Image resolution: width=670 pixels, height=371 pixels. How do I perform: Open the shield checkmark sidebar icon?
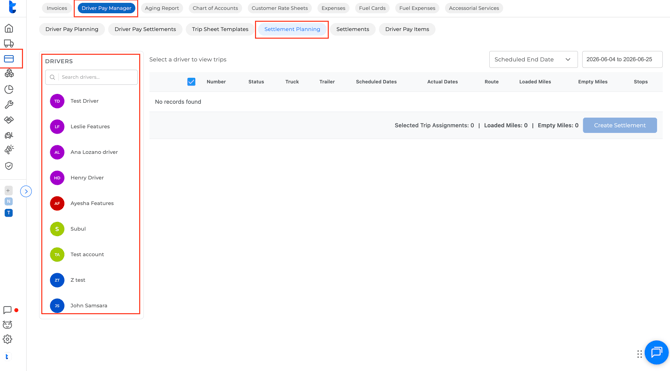point(9,166)
